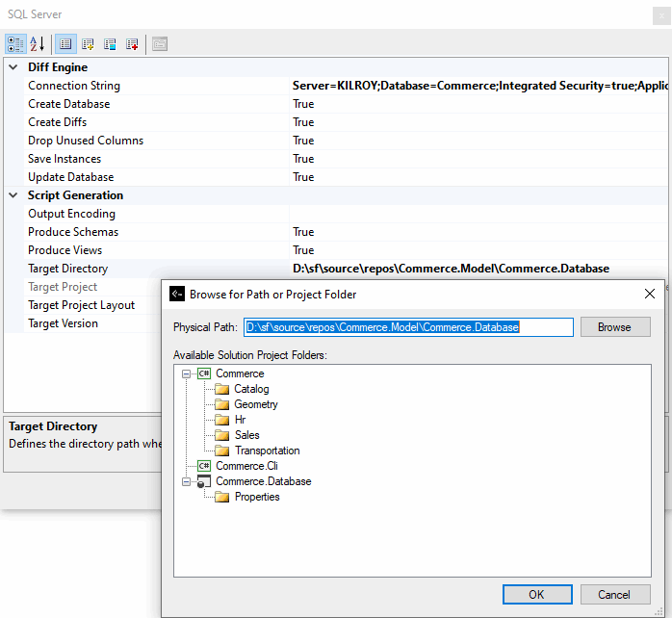Click the red-plus property list toolbar icon

[132, 44]
